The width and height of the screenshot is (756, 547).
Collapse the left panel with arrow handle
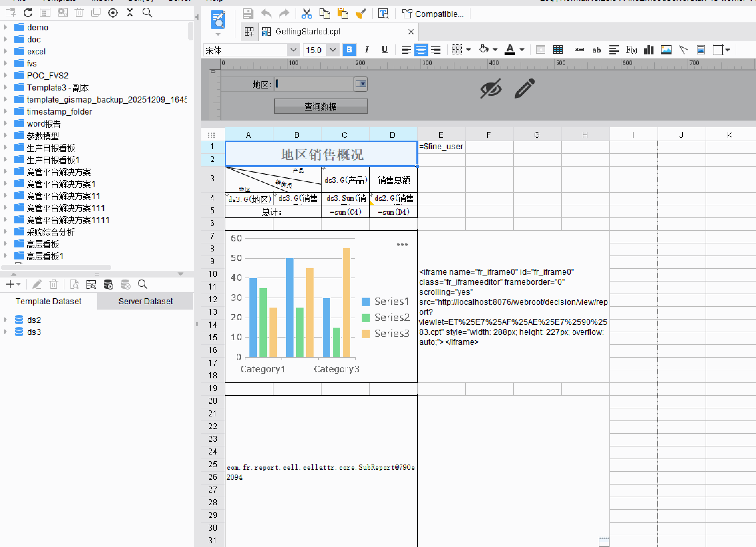coord(197,17)
